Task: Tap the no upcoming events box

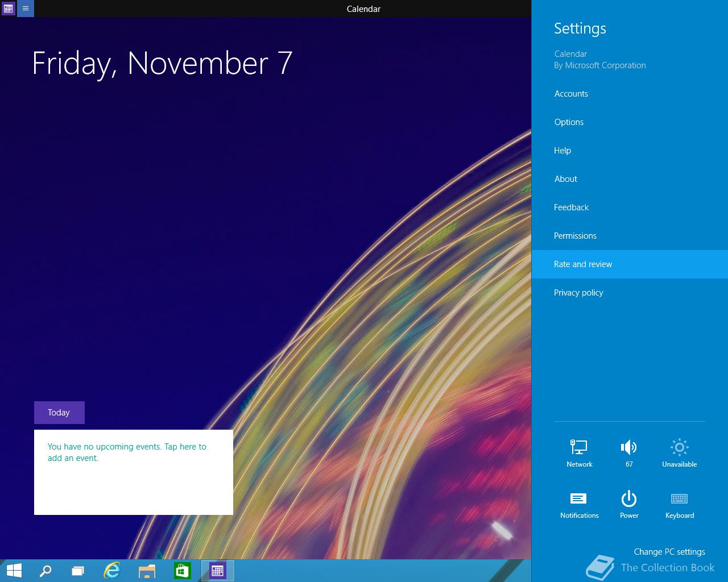Action: (134, 472)
